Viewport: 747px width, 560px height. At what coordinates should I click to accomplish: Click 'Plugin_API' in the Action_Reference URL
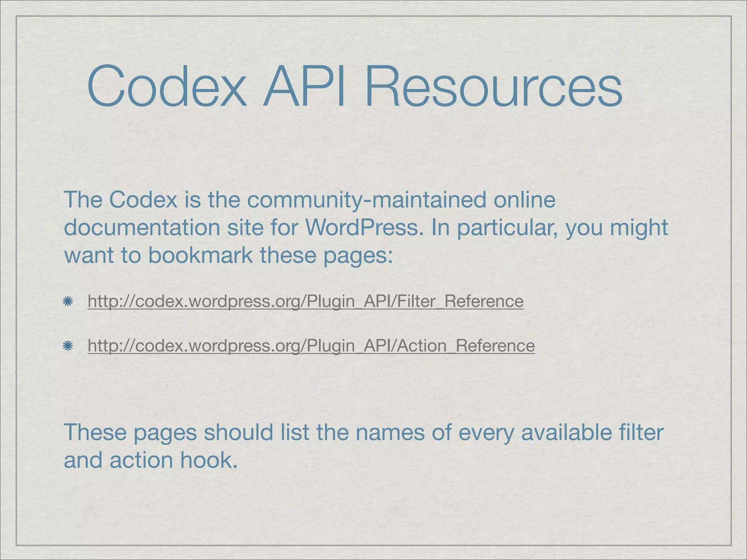click(x=348, y=346)
